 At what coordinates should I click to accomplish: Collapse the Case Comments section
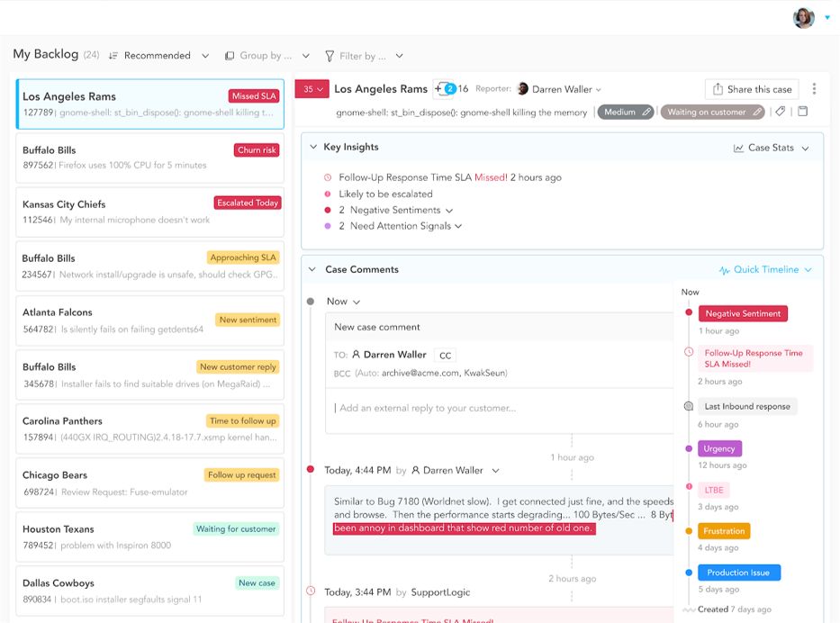pyautogui.click(x=312, y=269)
